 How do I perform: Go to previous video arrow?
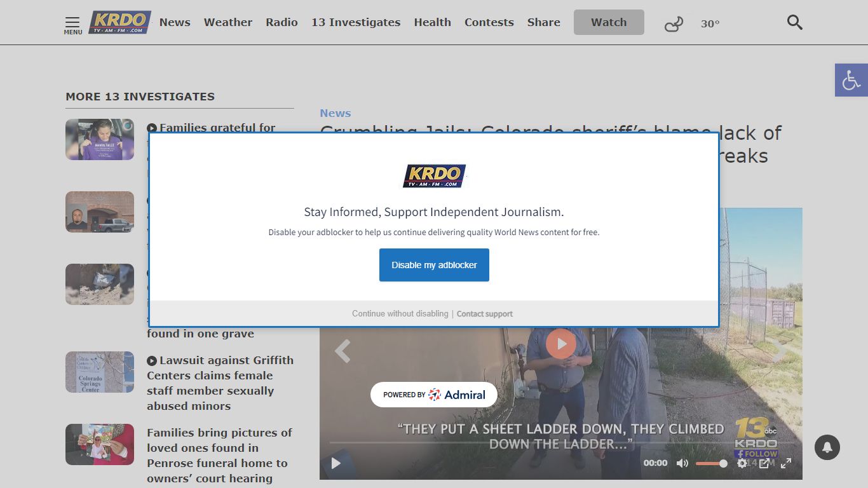[342, 351]
